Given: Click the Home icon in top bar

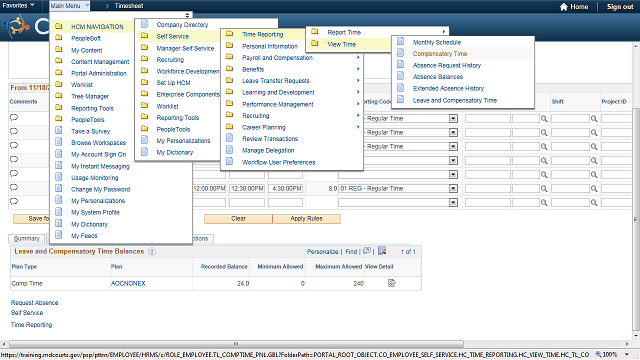Looking at the screenshot, I should [x=564, y=7].
